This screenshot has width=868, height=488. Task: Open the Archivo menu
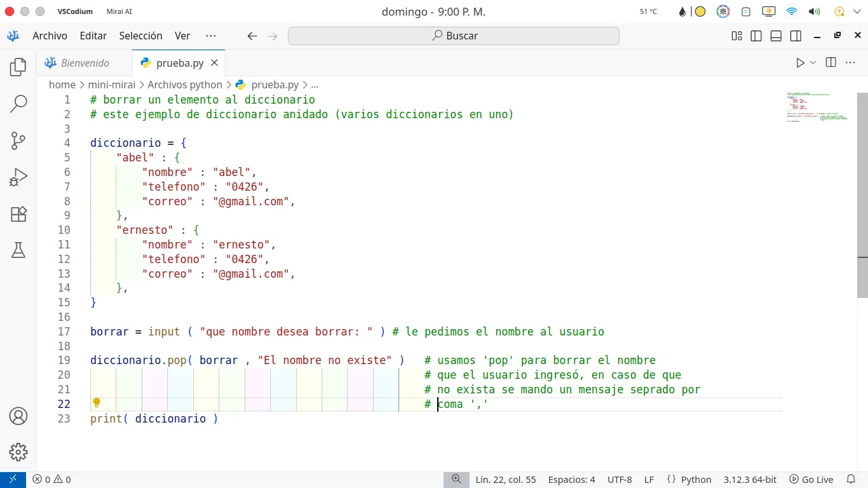coord(50,36)
